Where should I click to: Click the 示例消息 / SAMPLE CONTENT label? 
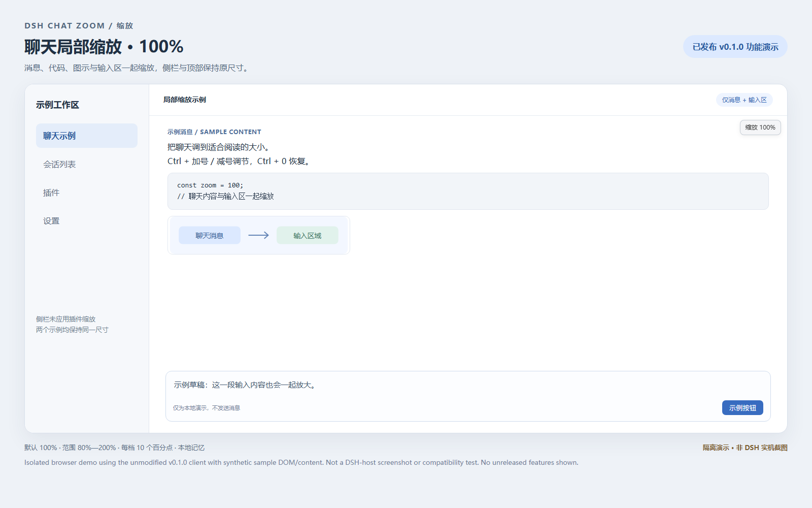click(x=214, y=132)
